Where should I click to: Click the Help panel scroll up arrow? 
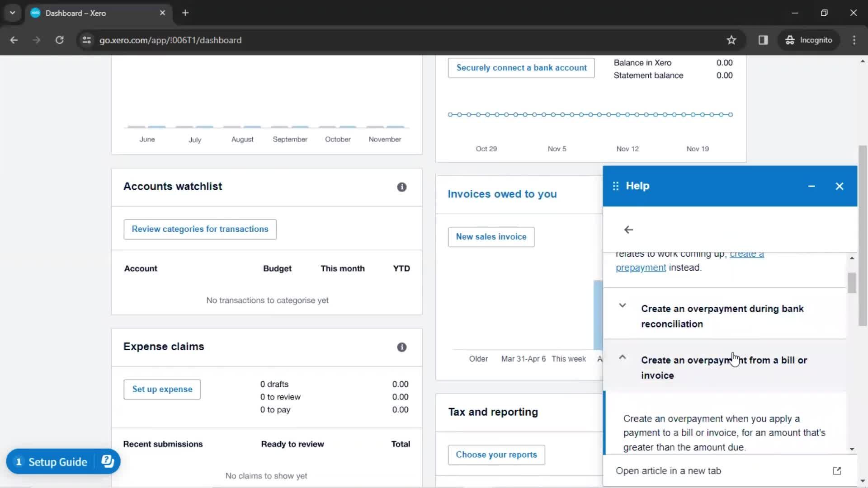[852, 258]
